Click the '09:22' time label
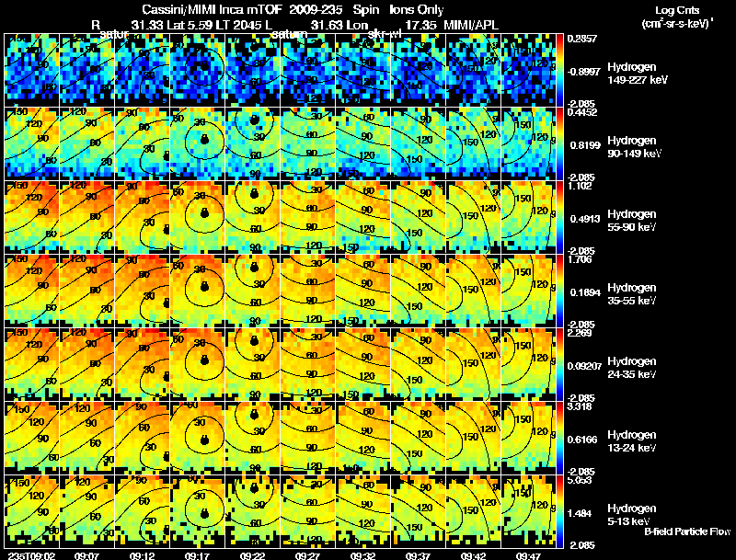The height and width of the screenshot is (560, 736). click(x=252, y=555)
